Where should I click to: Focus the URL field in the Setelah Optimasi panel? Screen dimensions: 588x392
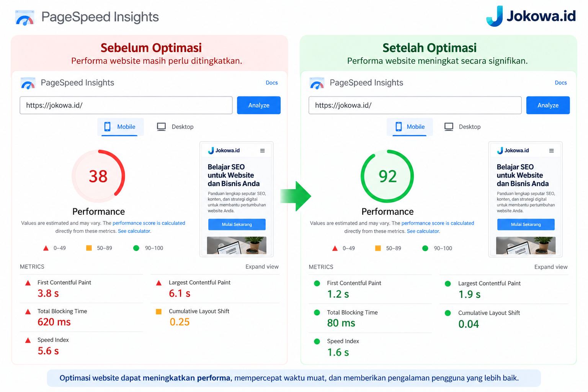click(x=415, y=105)
